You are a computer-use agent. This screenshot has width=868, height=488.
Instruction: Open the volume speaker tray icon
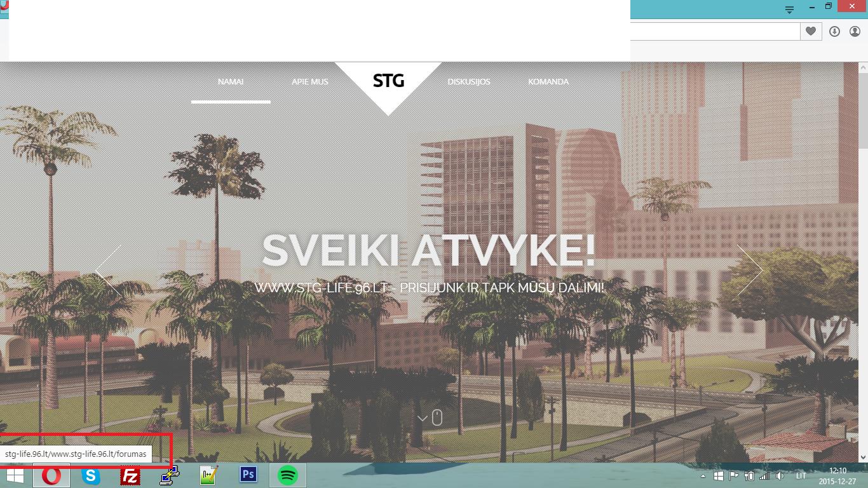pyautogui.click(x=780, y=476)
